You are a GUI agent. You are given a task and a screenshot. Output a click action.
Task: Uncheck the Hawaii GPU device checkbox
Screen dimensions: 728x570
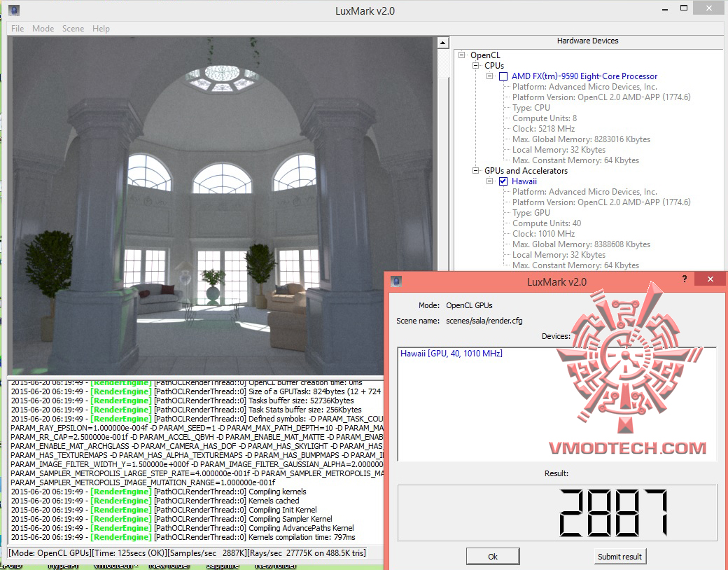tap(503, 181)
